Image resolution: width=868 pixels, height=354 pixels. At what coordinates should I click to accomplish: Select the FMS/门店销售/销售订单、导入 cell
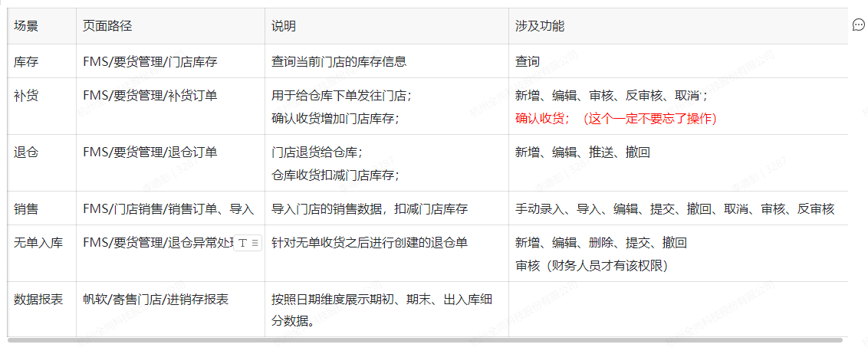click(x=168, y=208)
